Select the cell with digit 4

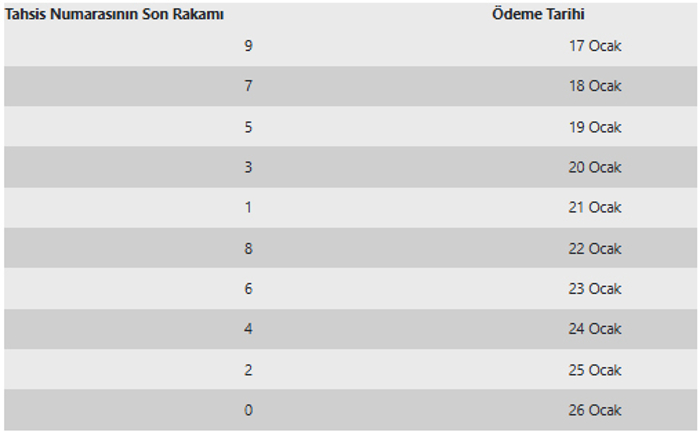(248, 329)
